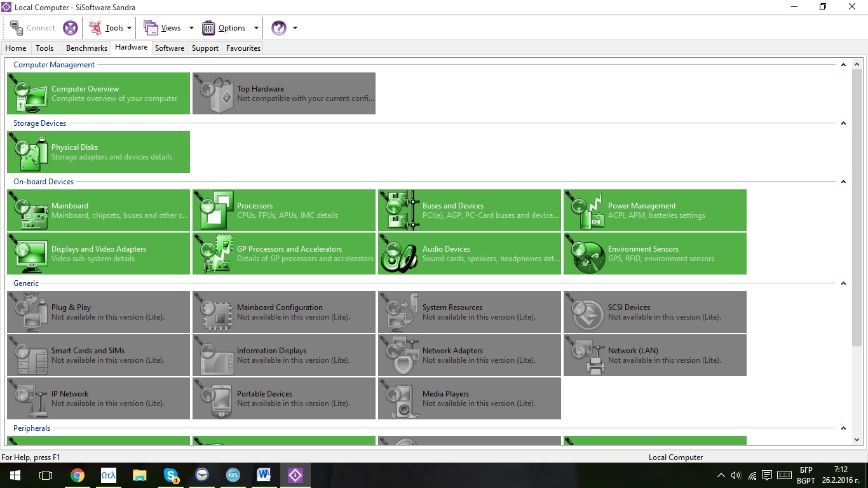Collapse the Generic section

[x=843, y=283]
